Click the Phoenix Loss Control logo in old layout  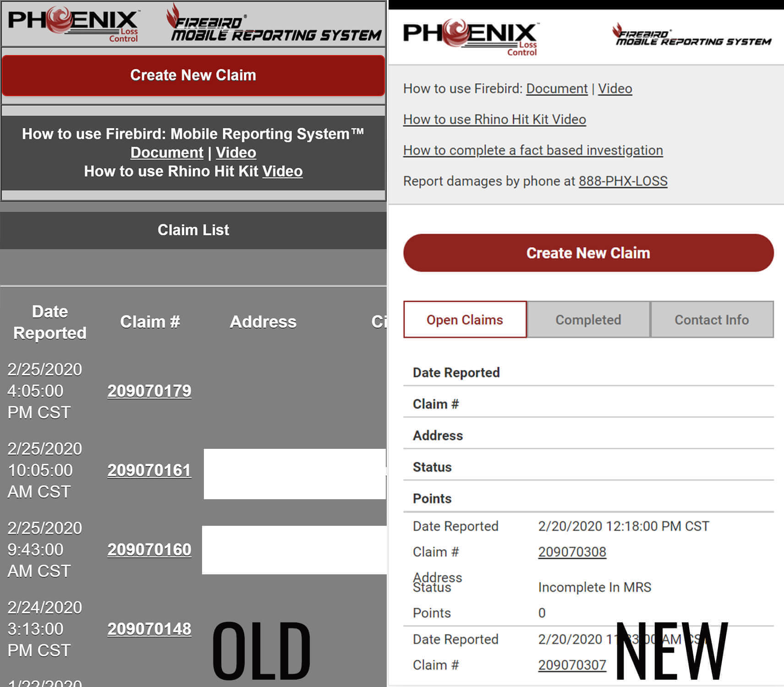pos(73,24)
